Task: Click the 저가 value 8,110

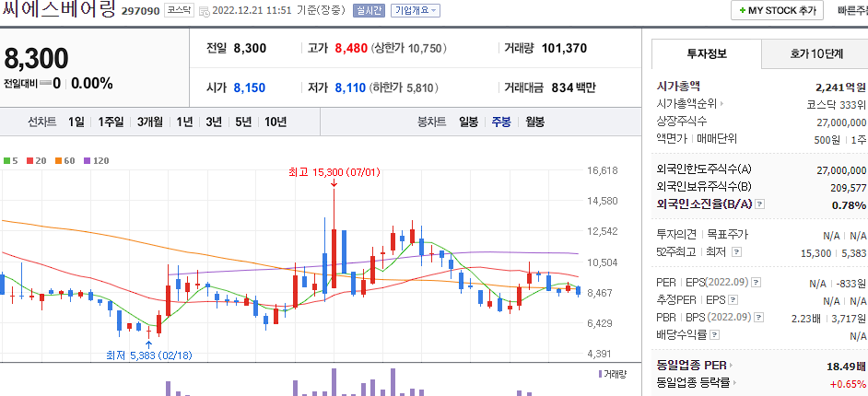Action: click(x=350, y=87)
